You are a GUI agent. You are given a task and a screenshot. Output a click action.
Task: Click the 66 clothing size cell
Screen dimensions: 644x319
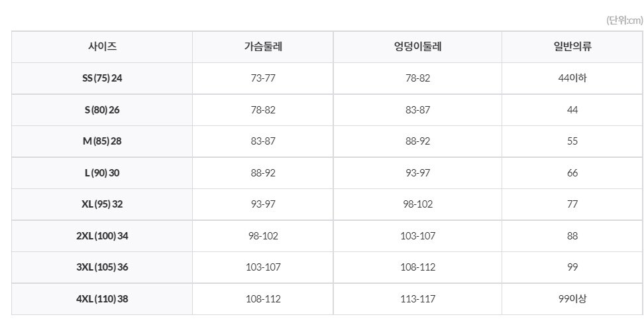tap(572, 172)
